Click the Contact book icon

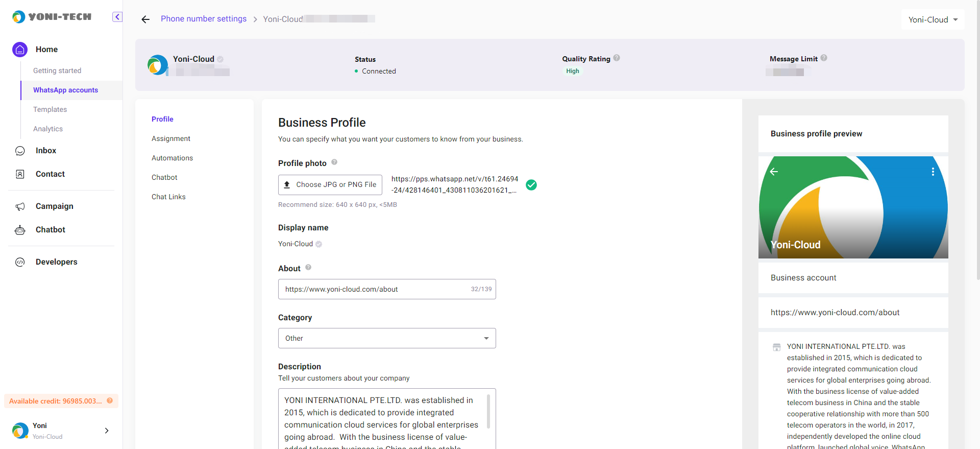(x=20, y=174)
